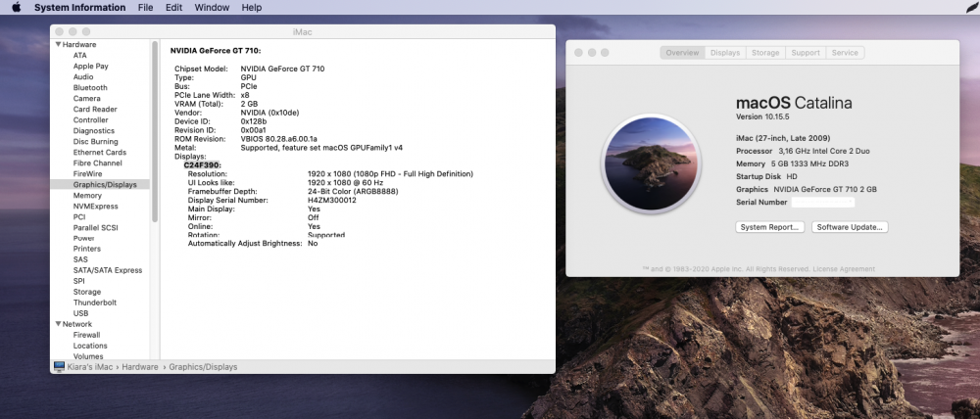Select Locations under Network
The image size is (980, 419).
click(90, 346)
